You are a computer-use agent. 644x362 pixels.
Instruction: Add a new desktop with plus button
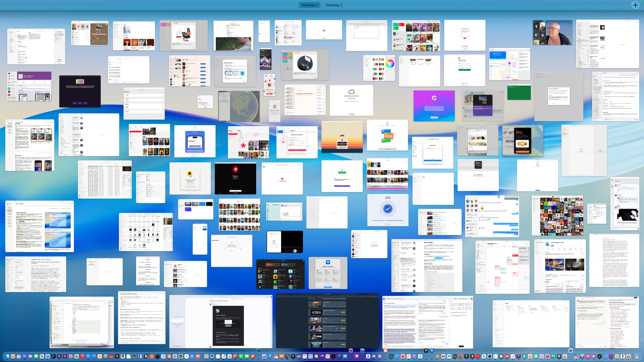coord(636,5)
